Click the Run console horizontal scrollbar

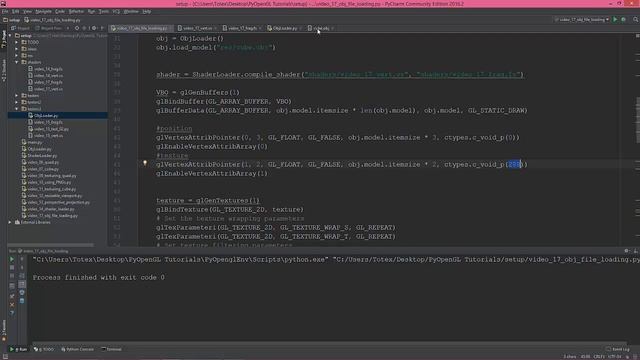[330, 344]
